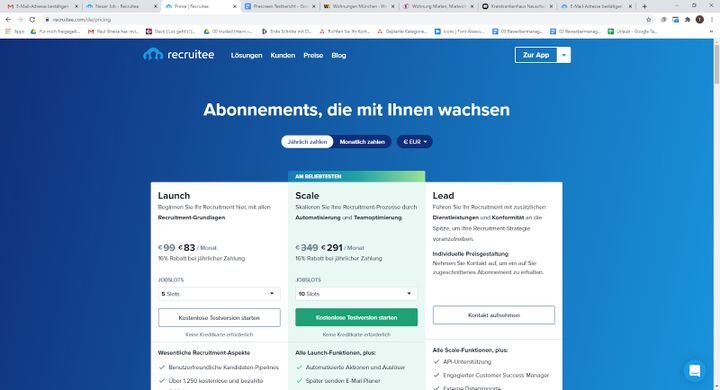Viewport: 720px width, 390px height.
Task: Go back with the browser back arrow
Action: (8, 19)
